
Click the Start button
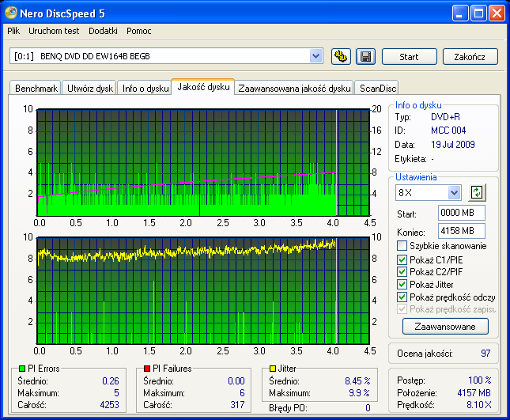(409, 57)
